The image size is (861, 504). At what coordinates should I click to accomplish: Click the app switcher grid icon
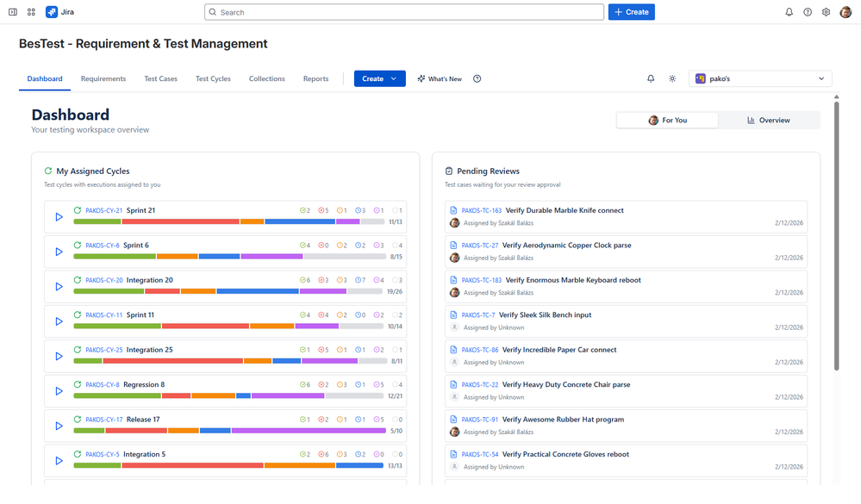click(x=31, y=12)
